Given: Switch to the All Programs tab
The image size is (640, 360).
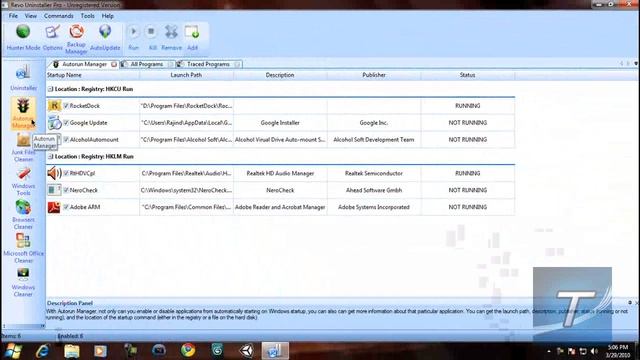Looking at the screenshot, I should [147, 64].
